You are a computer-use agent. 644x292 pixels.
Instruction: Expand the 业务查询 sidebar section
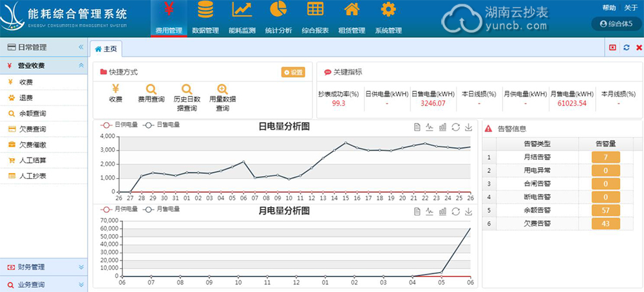[x=80, y=284]
